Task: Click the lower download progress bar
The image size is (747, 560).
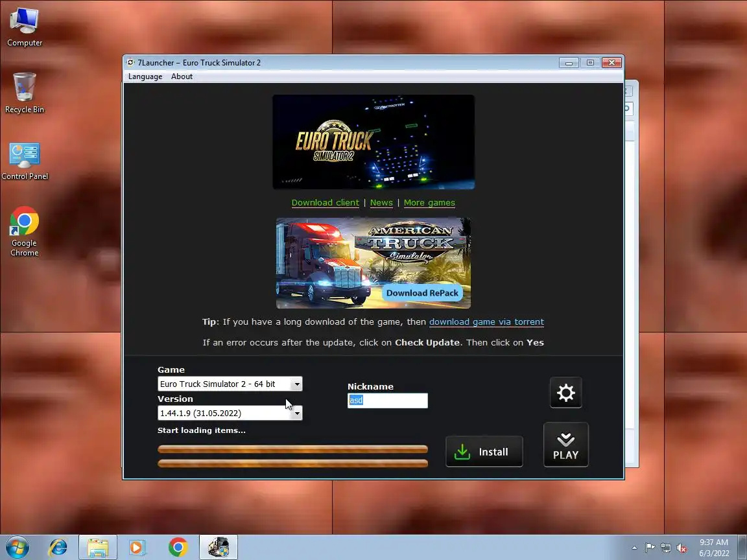Action: point(292,463)
